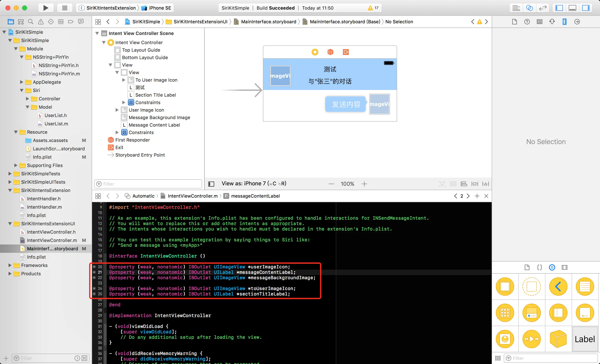Screen dimensions: 600x364
Task: Show the Quick Help inspector
Action: (x=527, y=22)
